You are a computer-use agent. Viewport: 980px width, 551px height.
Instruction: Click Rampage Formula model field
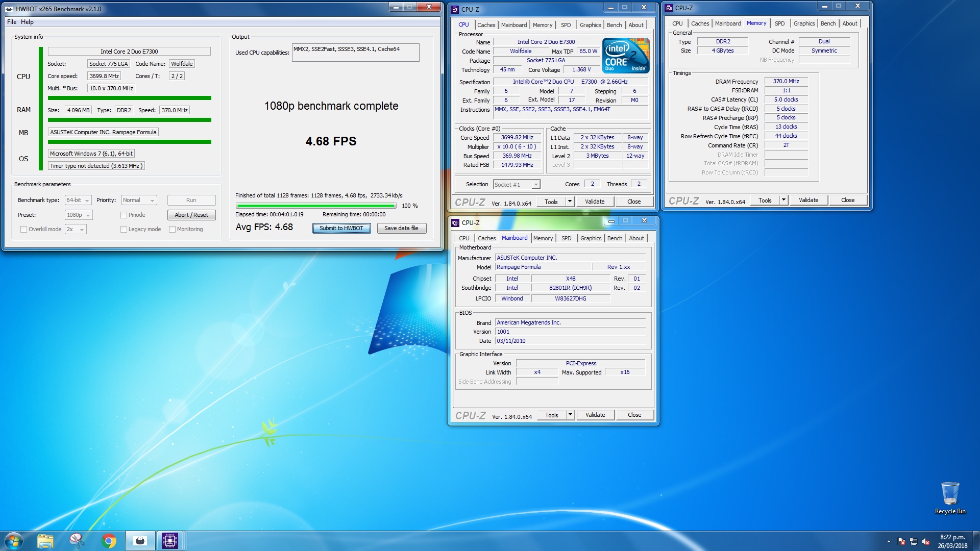pos(543,267)
